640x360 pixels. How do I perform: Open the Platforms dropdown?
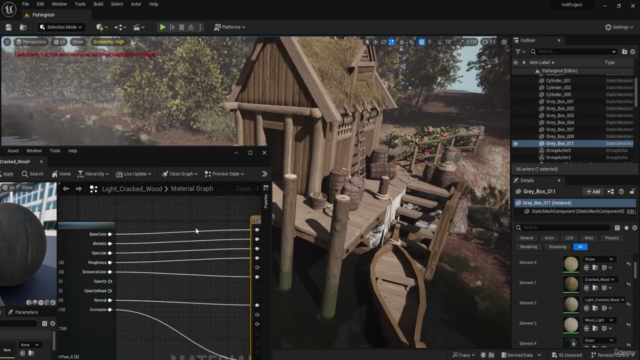click(230, 27)
